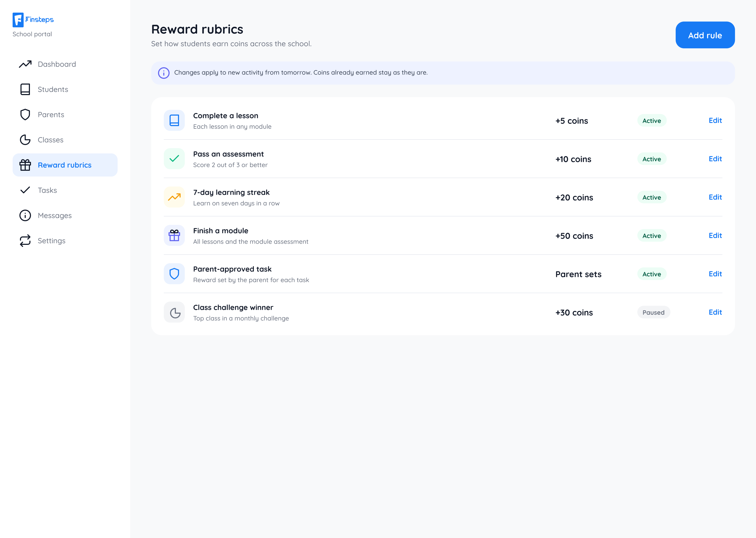Edit the Parent-approved task rule
The width and height of the screenshot is (756, 538).
(715, 274)
